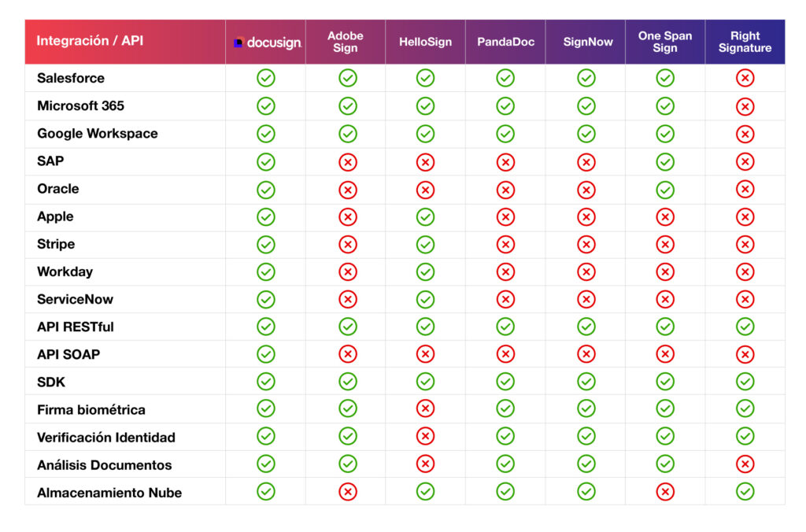Select the Adobe Sign column header
Screen dimensions: 806x532
pyautogui.click(x=346, y=42)
